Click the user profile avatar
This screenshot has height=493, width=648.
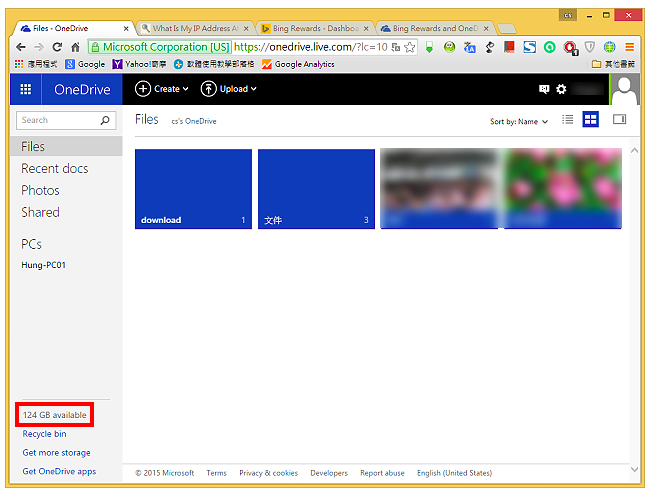coord(624,89)
